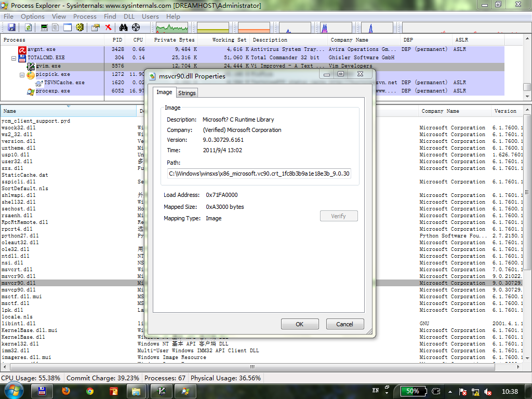Toggle the lower pane toolbar icon
The height and width of the screenshot is (399, 532).
pyautogui.click(x=68, y=28)
